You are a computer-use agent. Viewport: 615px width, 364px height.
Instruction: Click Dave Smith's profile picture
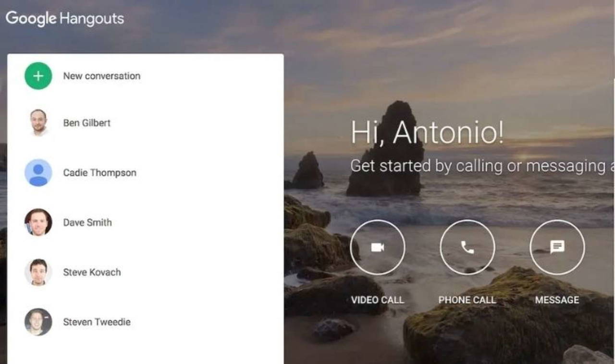pos(38,222)
